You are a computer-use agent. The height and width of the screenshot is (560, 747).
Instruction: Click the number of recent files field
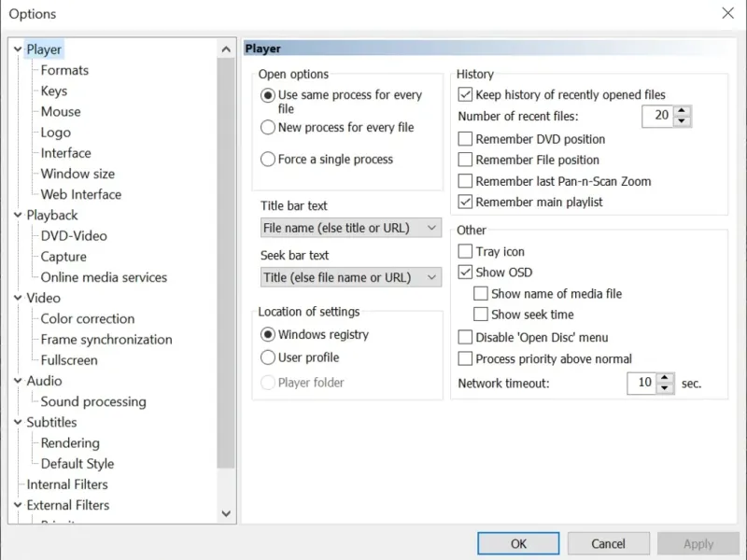coord(658,116)
